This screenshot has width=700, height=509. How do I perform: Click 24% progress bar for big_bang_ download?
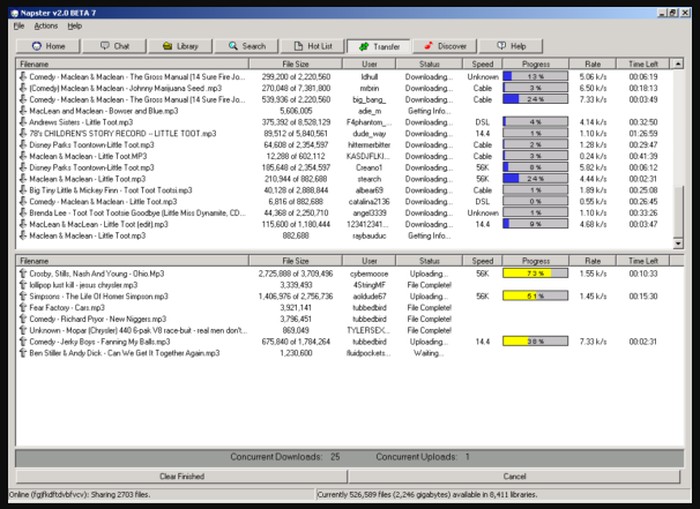535,99
